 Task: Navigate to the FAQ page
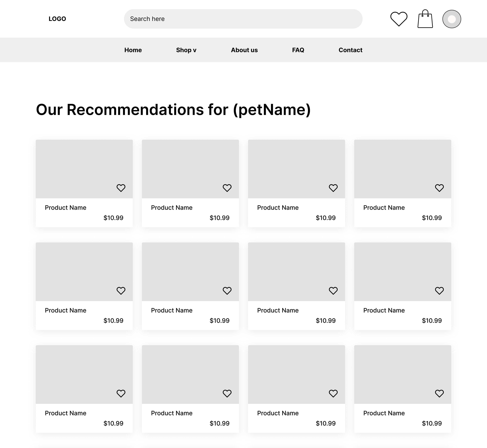coord(298,50)
